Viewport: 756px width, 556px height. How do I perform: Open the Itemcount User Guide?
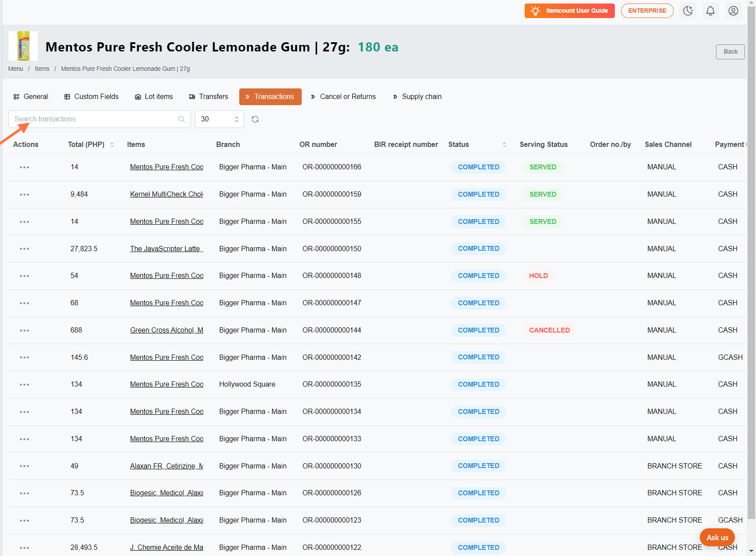(570, 11)
